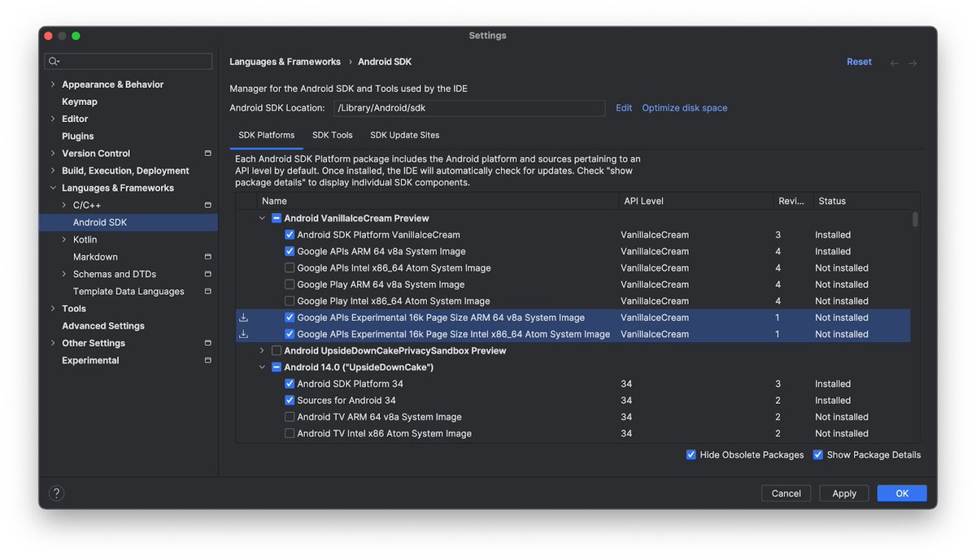Click the project-level icon next to Schemas and DTDs

coord(207,274)
